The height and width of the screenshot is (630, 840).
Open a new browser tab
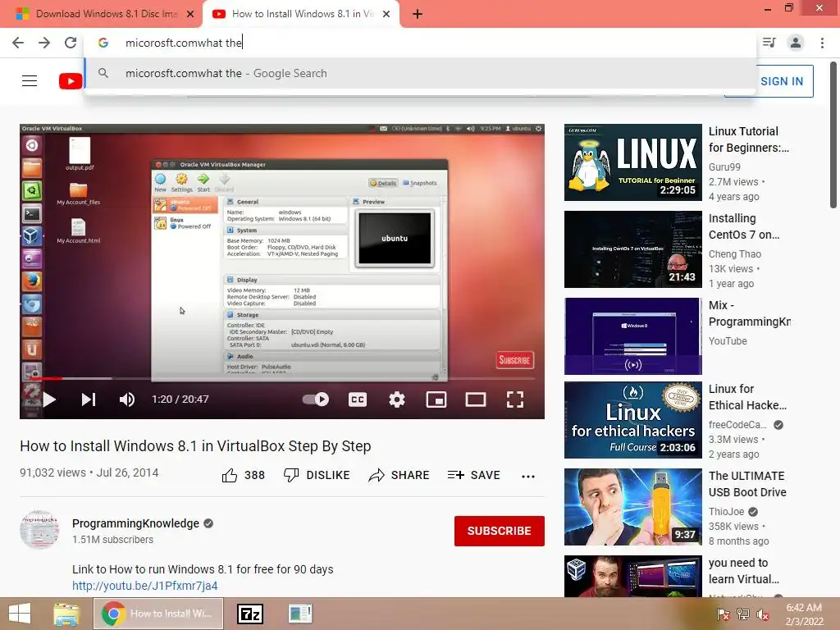coord(418,15)
